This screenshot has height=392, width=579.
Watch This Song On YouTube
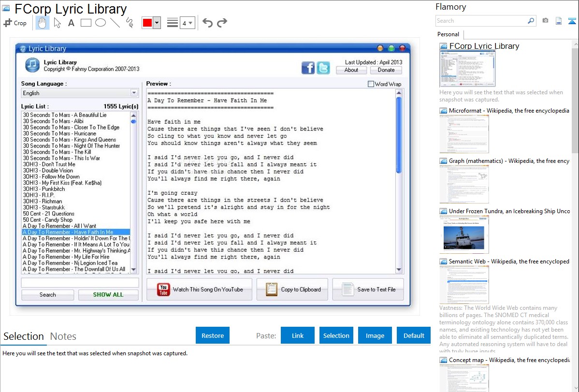coord(200,290)
